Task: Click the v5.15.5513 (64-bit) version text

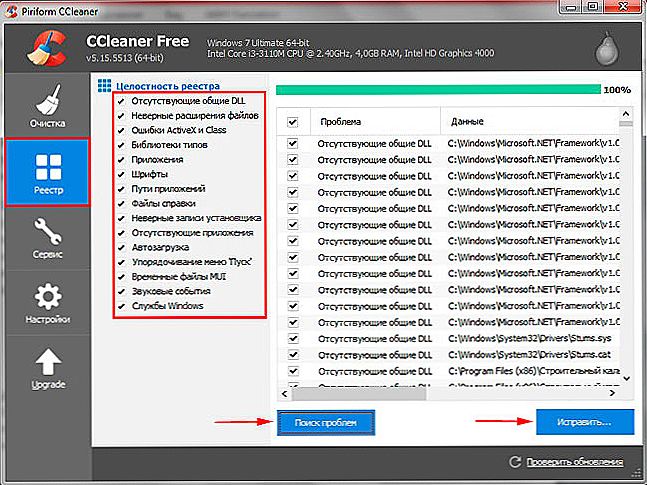Action: click(125, 58)
